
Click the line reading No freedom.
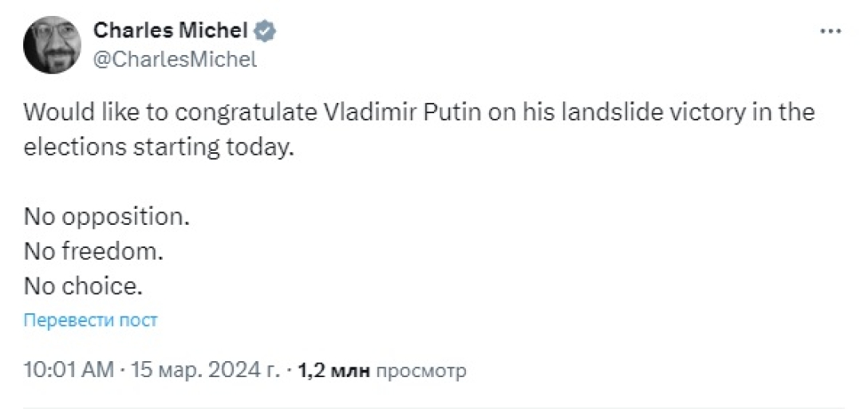click(94, 251)
